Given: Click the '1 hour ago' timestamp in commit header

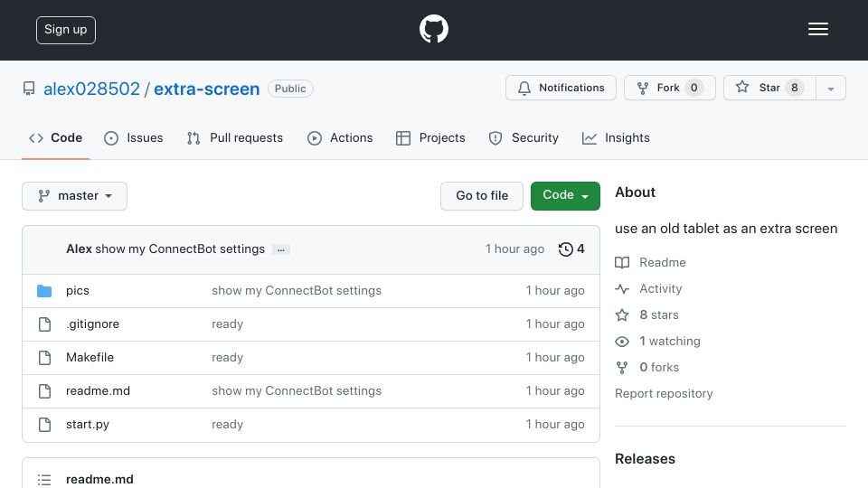Looking at the screenshot, I should pyautogui.click(x=514, y=249).
